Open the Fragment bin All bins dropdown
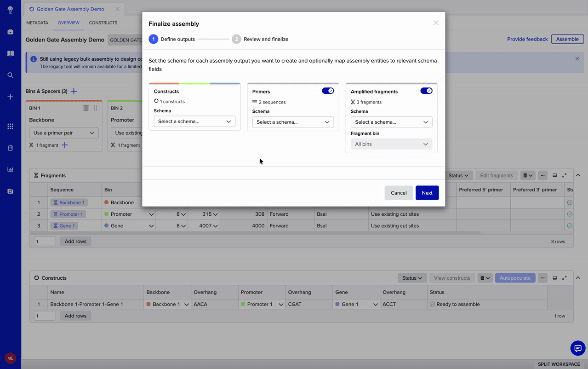The width and height of the screenshot is (588, 369). click(391, 144)
